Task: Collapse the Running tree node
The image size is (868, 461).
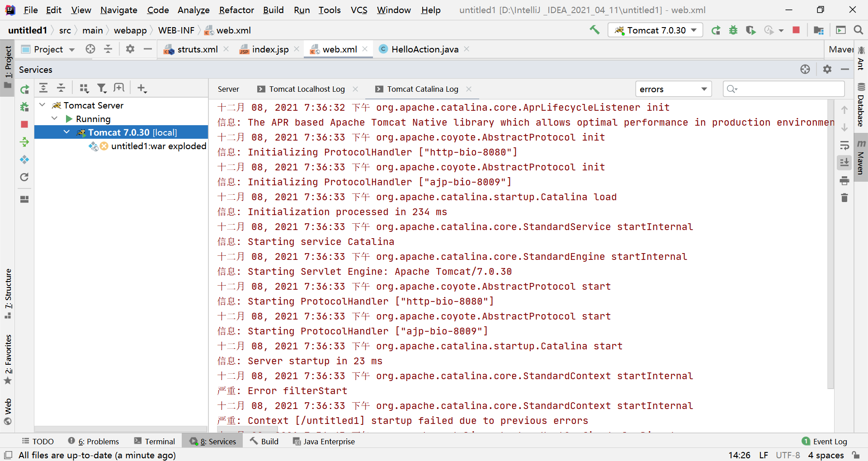Action: click(55, 118)
